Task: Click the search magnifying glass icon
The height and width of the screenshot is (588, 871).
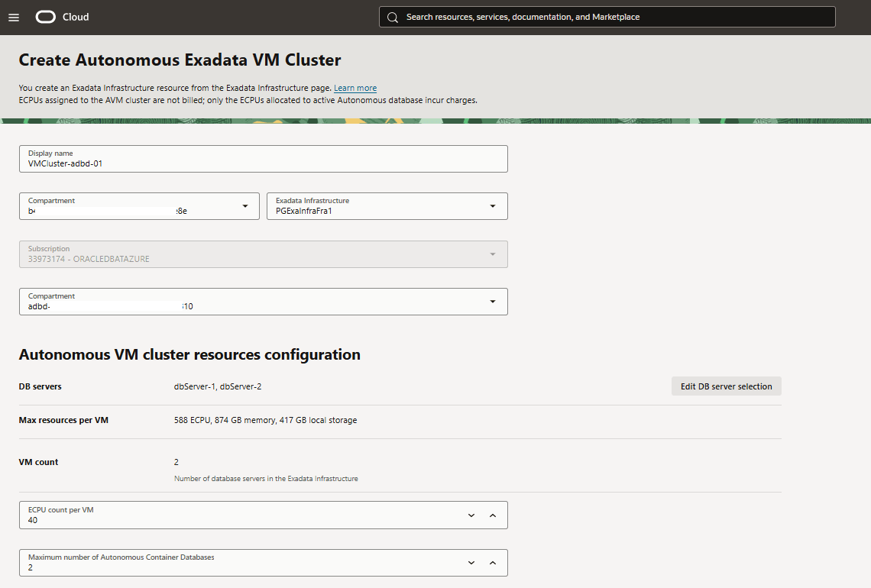Action: tap(392, 16)
